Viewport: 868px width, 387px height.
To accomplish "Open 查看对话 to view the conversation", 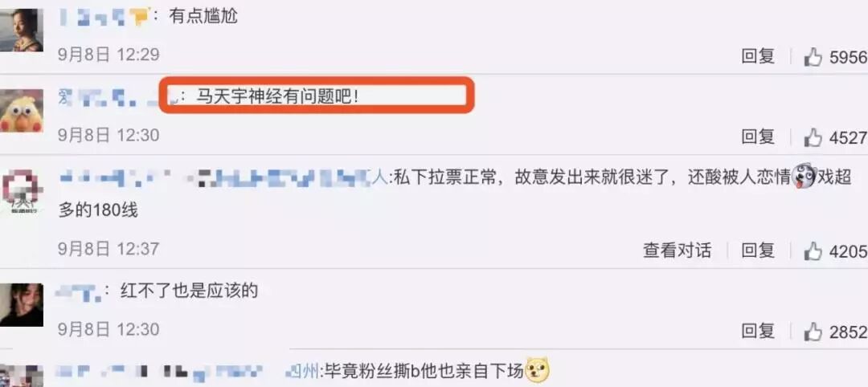I will coord(677,251).
